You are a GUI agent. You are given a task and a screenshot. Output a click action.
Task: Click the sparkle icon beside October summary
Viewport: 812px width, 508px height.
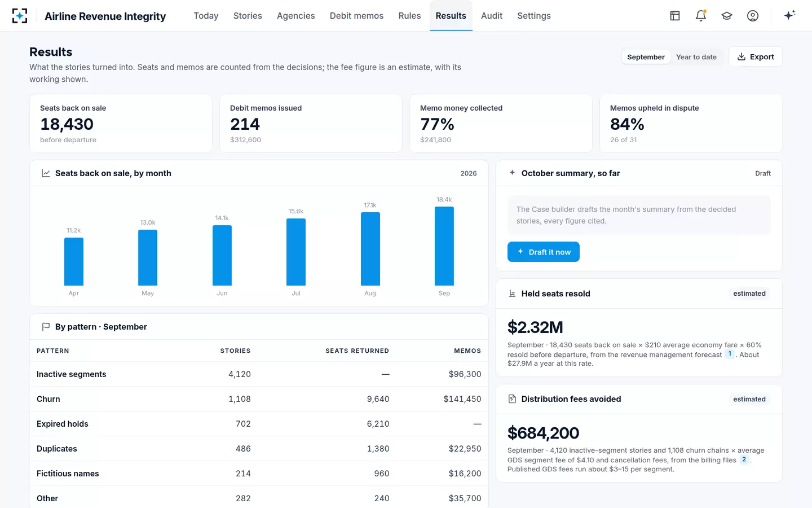click(512, 173)
